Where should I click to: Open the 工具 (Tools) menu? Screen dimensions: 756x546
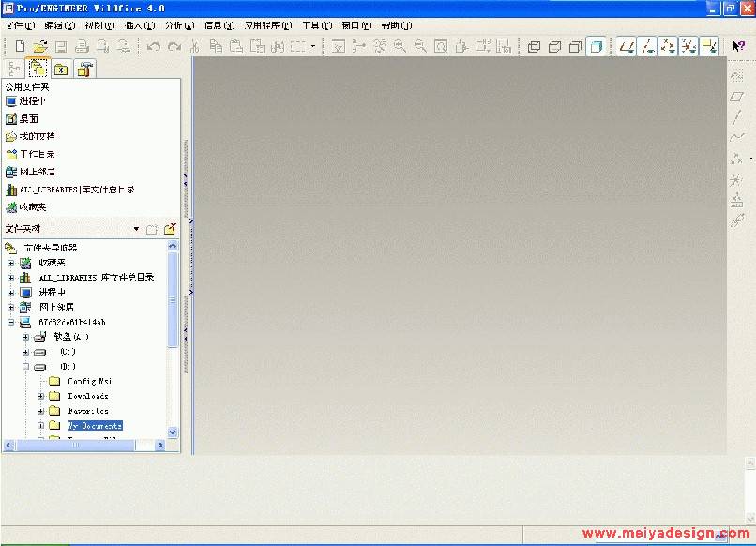(317, 25)
